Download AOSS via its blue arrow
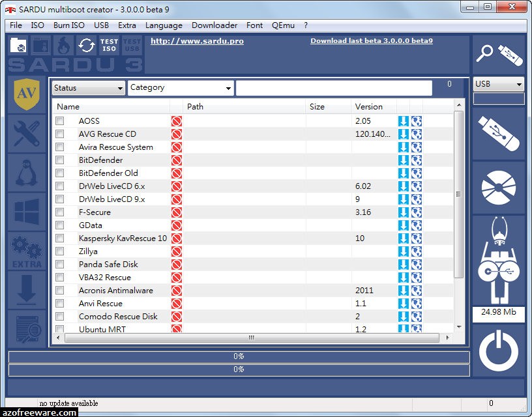This screenshot has height=417, width=532. [x=404, y=121]
